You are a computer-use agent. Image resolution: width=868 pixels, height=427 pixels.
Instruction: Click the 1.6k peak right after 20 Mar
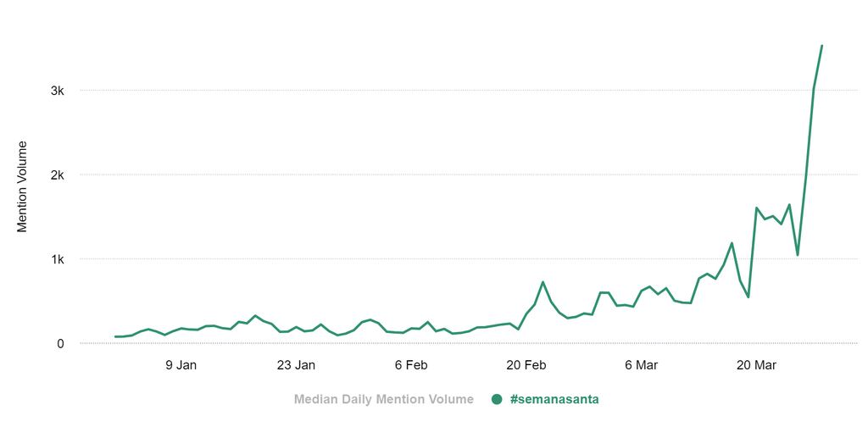tap(756, 208)
